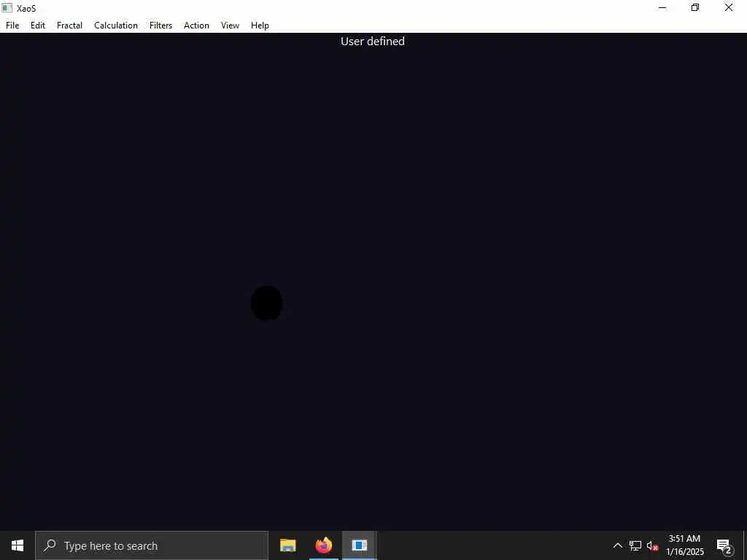Close the XaoS window

click(729, 7)
